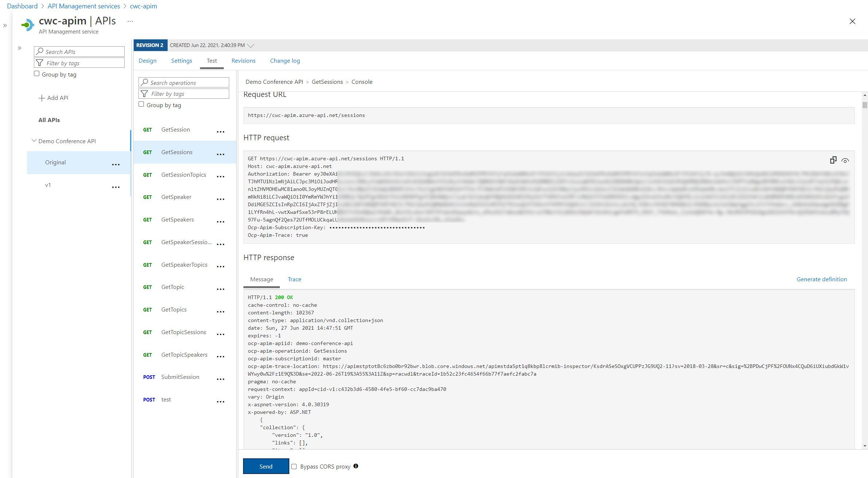Screen dimensions: 868x478
Task: Enable Bypass CORS proxy checkbox
Action: click(x=294, y=466)
